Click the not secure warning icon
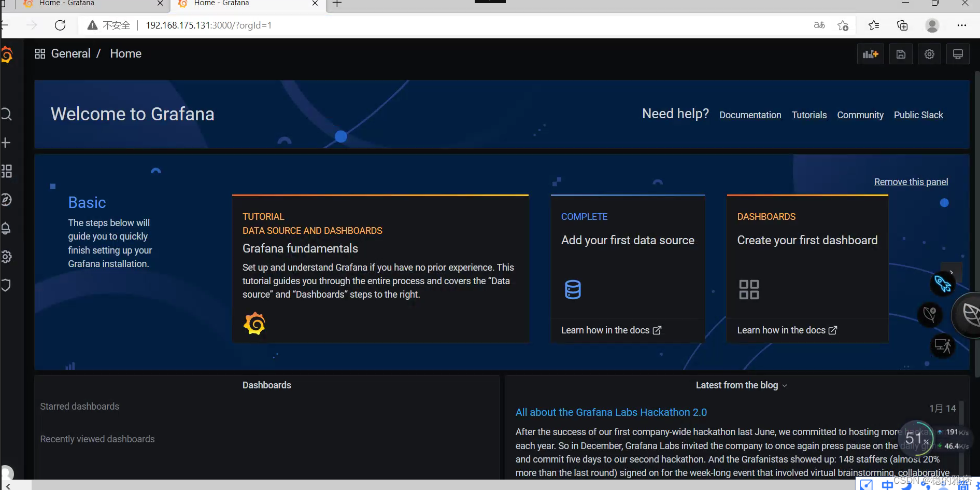Viewport: 980px width, 490px height. (x=92, y=25)
